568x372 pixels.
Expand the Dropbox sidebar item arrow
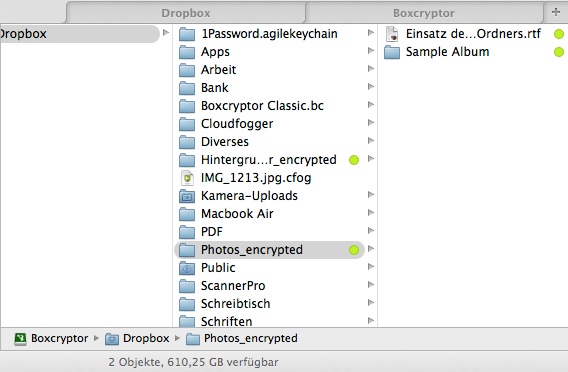166,33
